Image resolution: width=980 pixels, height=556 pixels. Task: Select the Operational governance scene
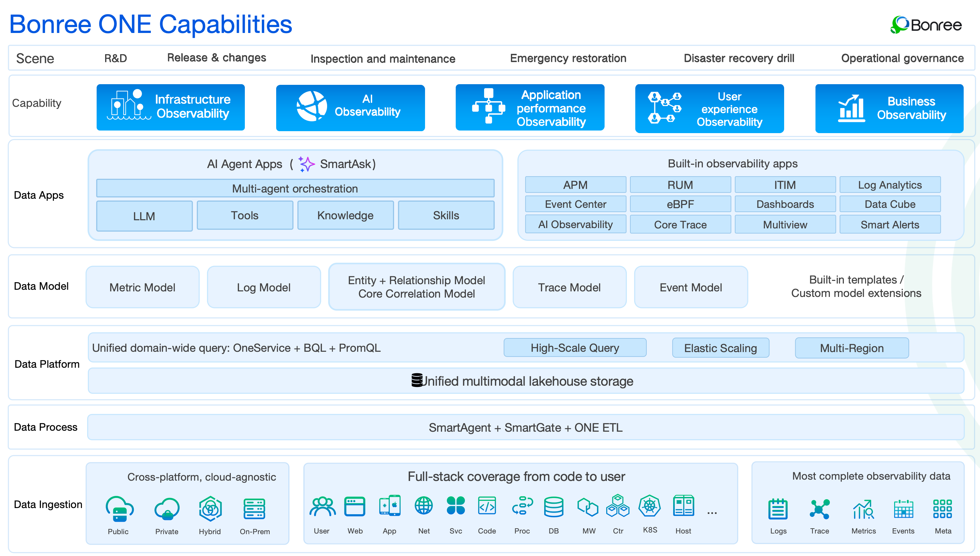tap(902, 58)
